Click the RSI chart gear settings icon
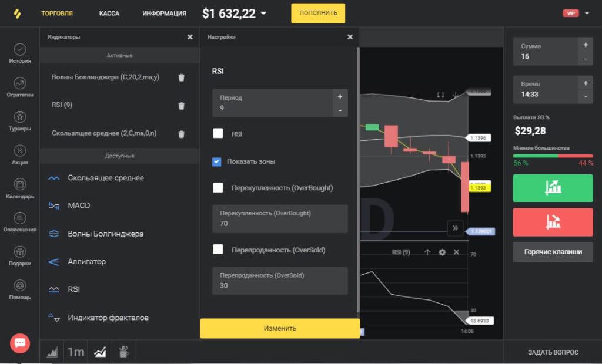Image resolution: width=602 pixels, height=364 pixels. click(442, 252)
